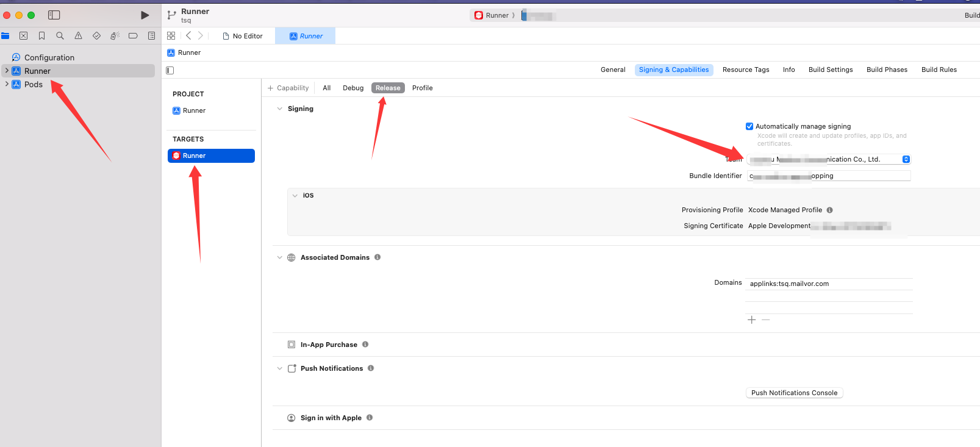This screenshot has height=447, width=980.
Task: Open Push Notifications Console
Action: [x=793, y=393]
